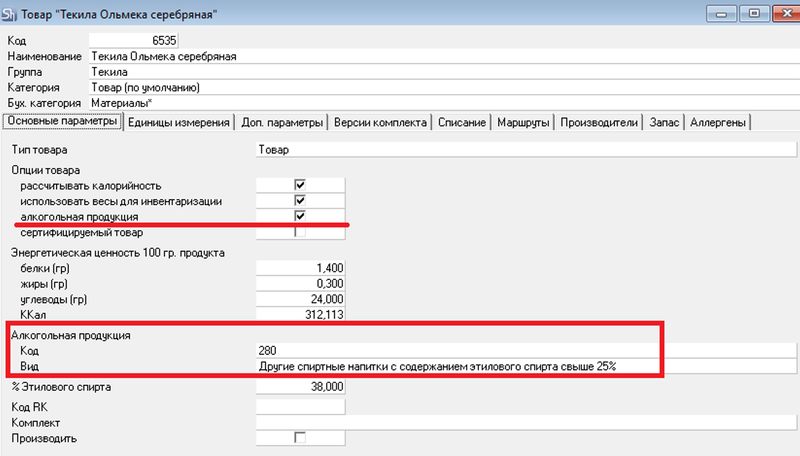Go to the Версии комплекта tab
Image resolution: width=800 pixels, height=456 pixels.
(380, 122)
